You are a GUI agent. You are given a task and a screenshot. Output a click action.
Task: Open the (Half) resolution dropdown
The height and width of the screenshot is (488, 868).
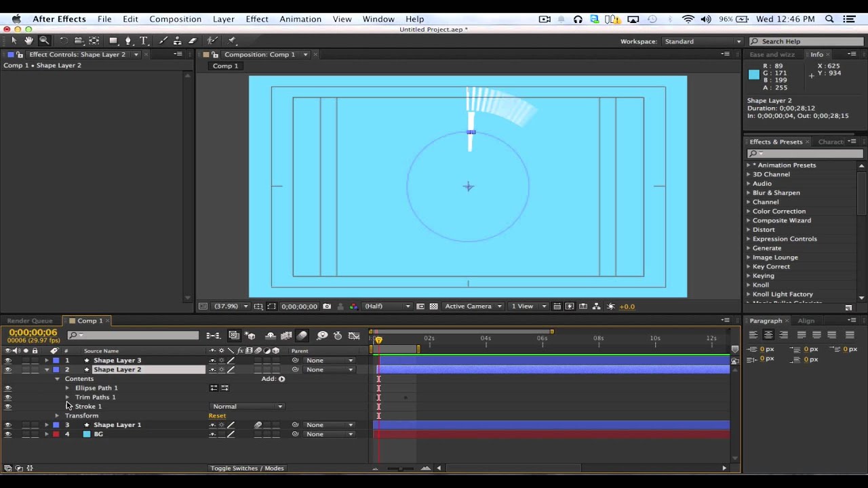tap(387, 306)
